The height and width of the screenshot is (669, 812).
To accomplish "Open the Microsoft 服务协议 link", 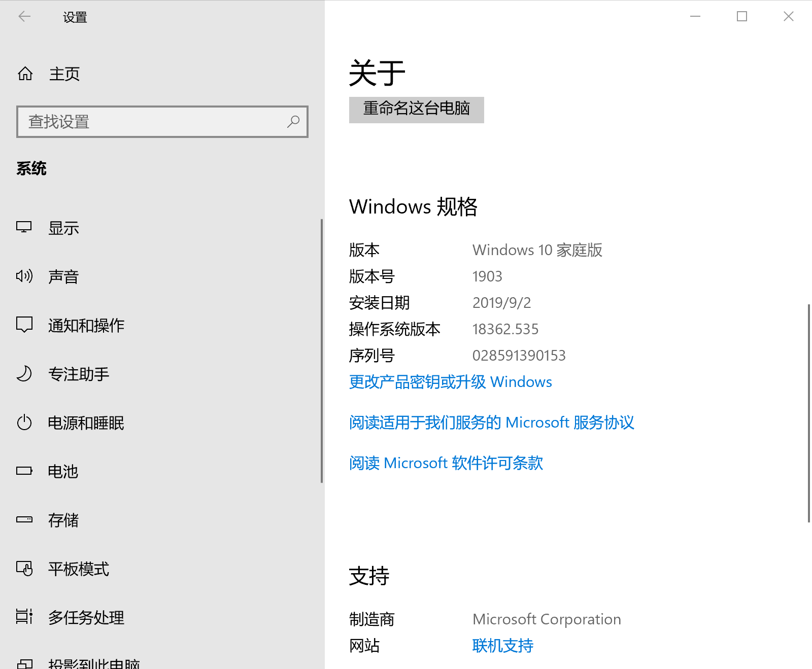I will (492, 422).
